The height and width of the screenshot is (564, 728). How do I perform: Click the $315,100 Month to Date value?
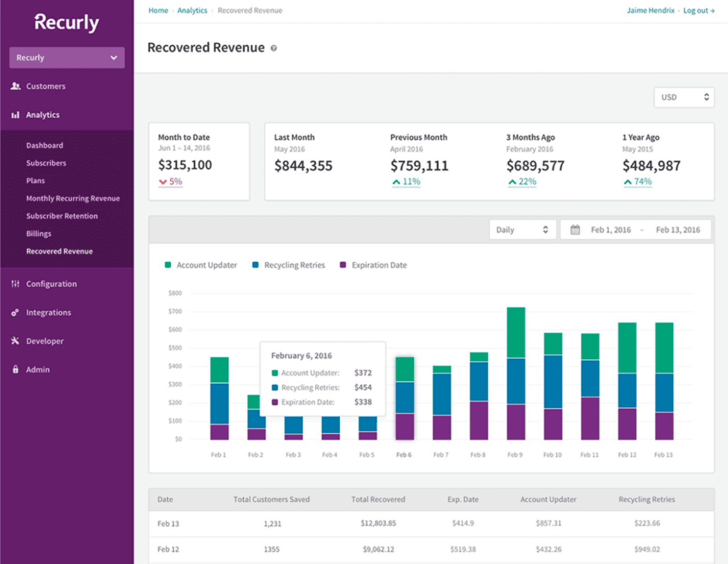185,165
